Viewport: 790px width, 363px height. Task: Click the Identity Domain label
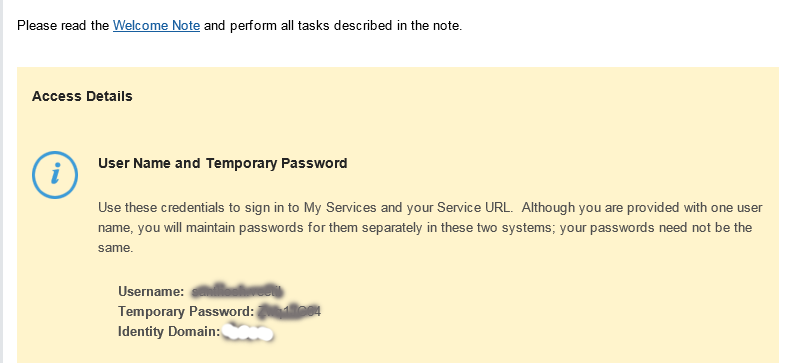[169, 332]
